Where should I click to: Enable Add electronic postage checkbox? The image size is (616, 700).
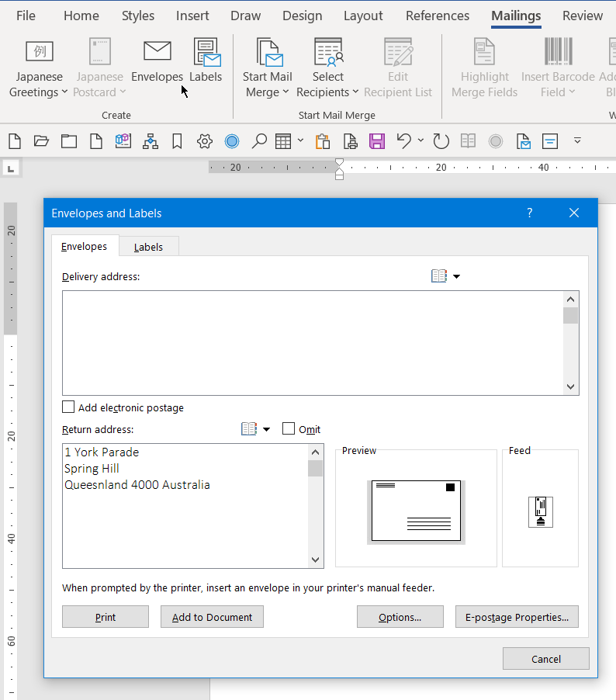[68, 407]
